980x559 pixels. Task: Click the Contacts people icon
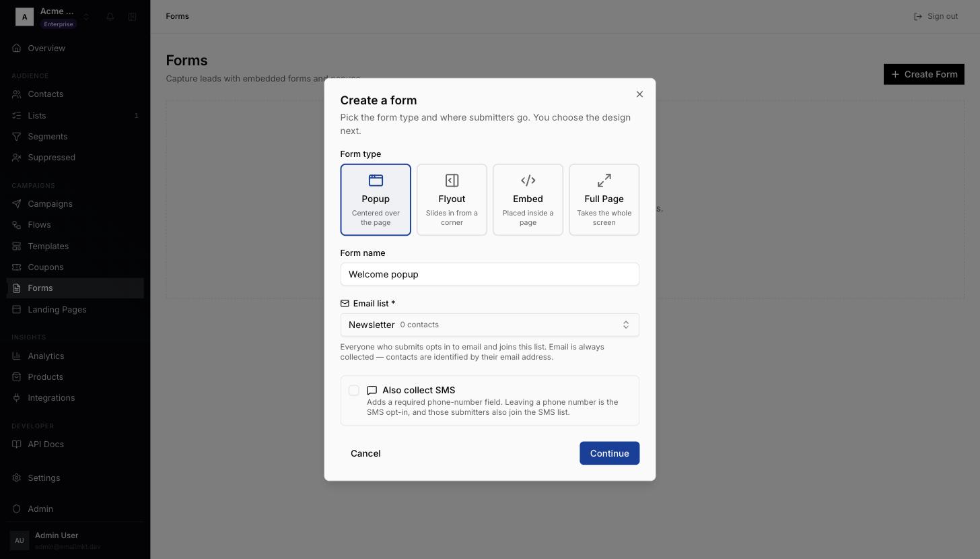point(17,94)
